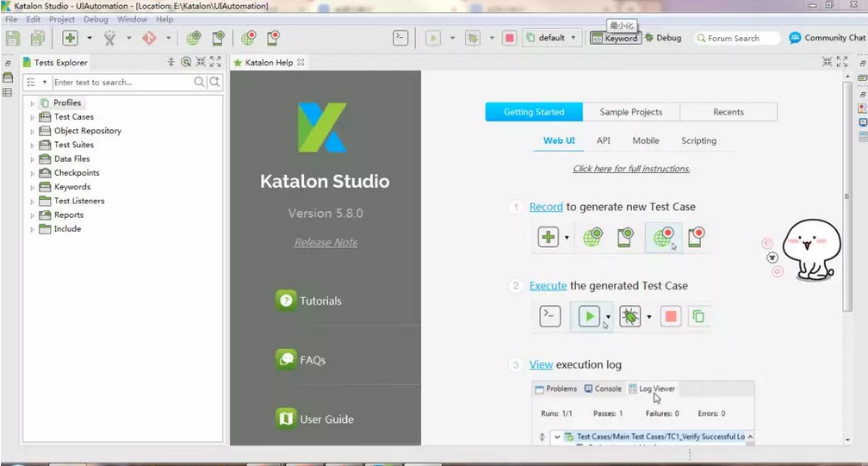This screenshot has width=868, height=466.
Task: Click the green Run toolbar button
Action: coord(433,38)
